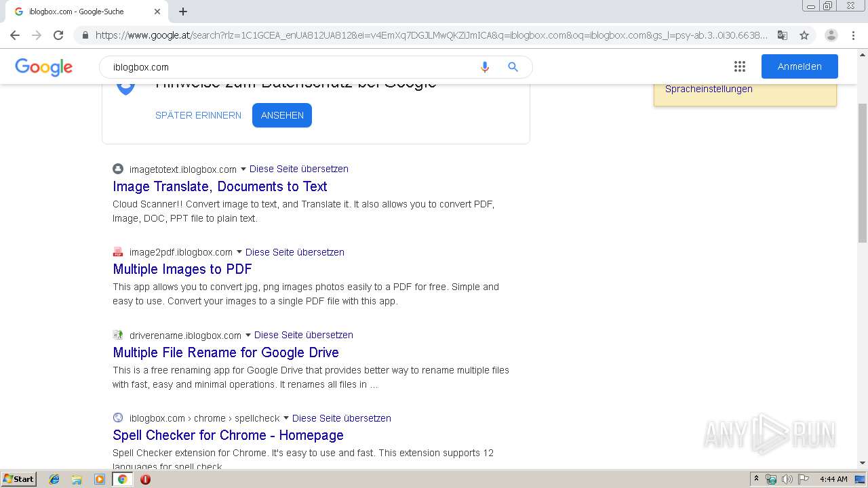
Task: Click the Anmelden sign-in button
Action: pos(800,66)
